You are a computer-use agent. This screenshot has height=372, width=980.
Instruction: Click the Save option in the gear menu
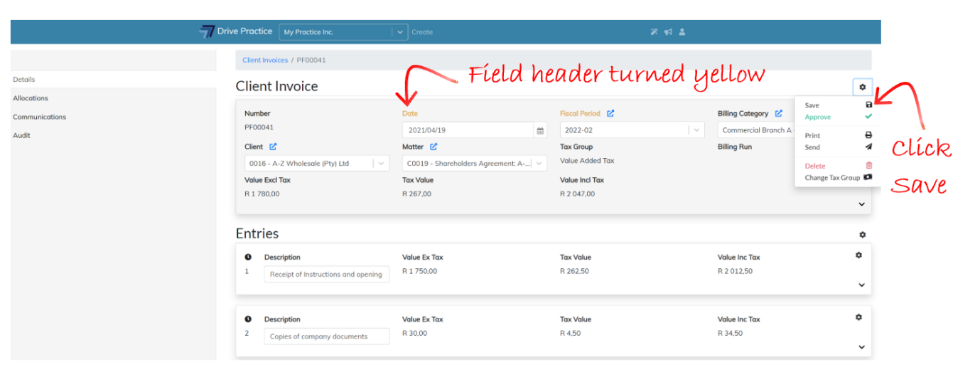812,105
